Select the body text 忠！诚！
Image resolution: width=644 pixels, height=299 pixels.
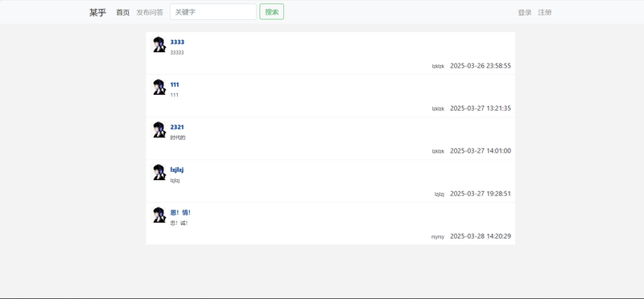pos(179,223)
